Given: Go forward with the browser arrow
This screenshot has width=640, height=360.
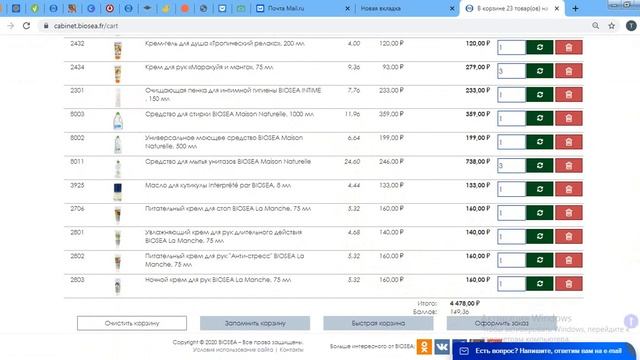Looking at the screenshot, I should [11, 26].
